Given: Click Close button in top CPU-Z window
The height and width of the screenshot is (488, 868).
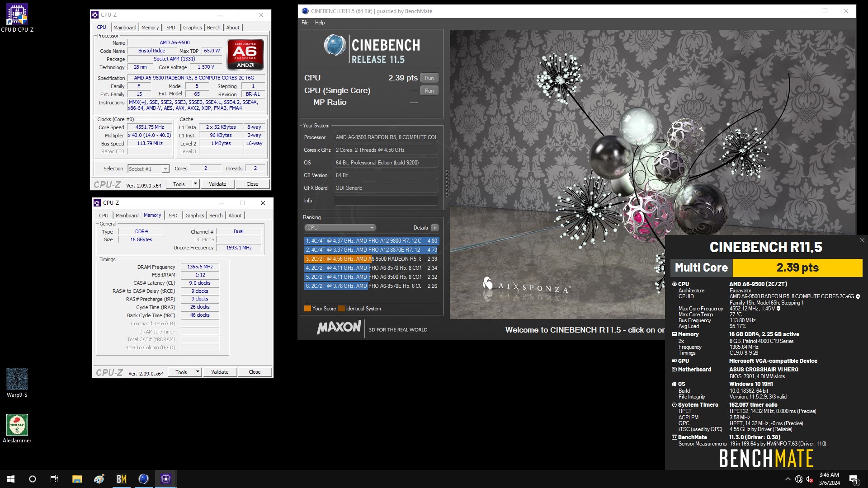Looking at the screenshot, I should [x=252, y=184].
